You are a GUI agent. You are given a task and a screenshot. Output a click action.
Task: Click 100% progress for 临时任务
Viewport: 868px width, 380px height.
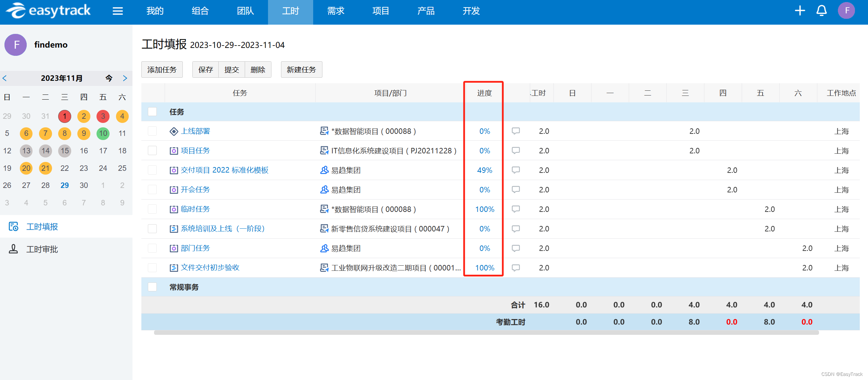[485, 209]
